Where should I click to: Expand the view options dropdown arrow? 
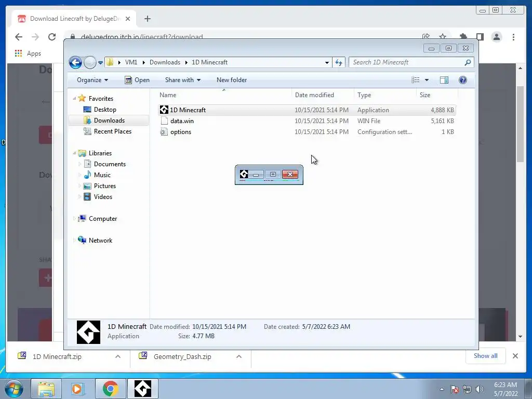[427, 80]
